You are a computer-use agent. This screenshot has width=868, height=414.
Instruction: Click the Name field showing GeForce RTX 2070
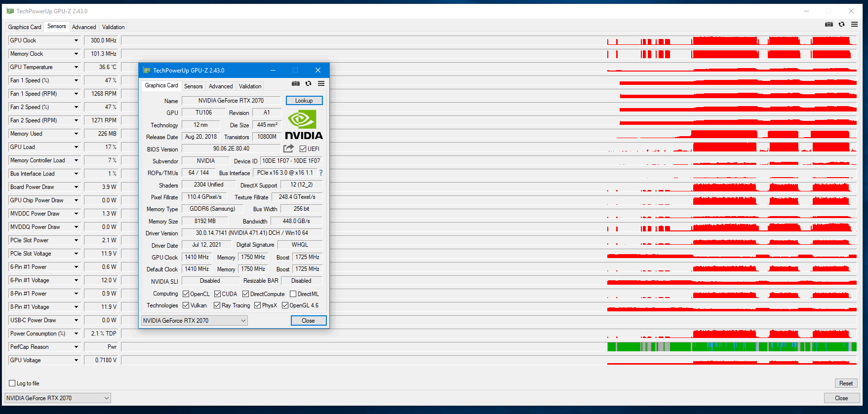pyautogui.click(x=231, y=101)
